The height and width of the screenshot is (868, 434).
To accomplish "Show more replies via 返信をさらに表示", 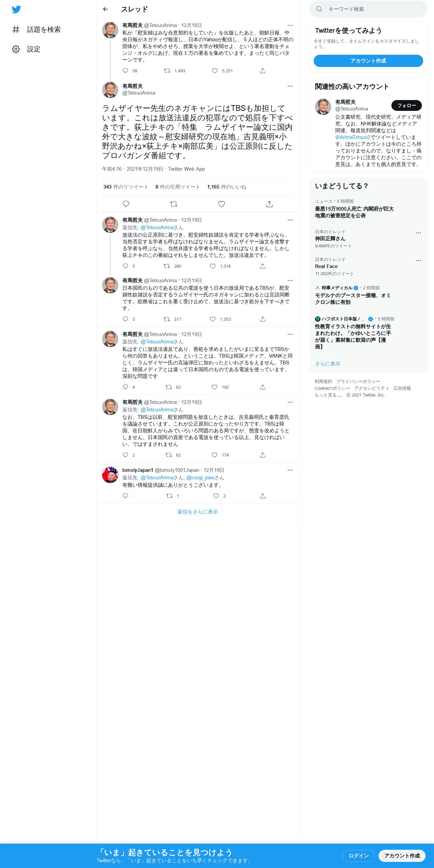I will (x=197, y=512).
